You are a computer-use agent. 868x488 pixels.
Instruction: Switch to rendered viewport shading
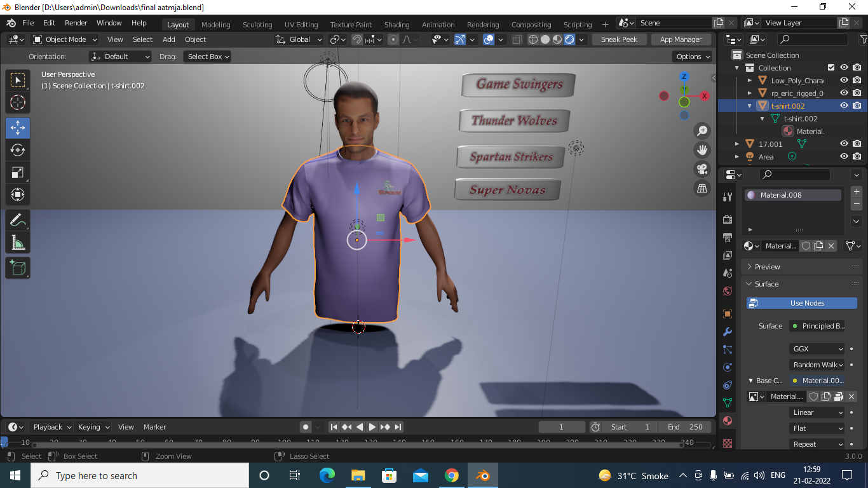(569, 39)
